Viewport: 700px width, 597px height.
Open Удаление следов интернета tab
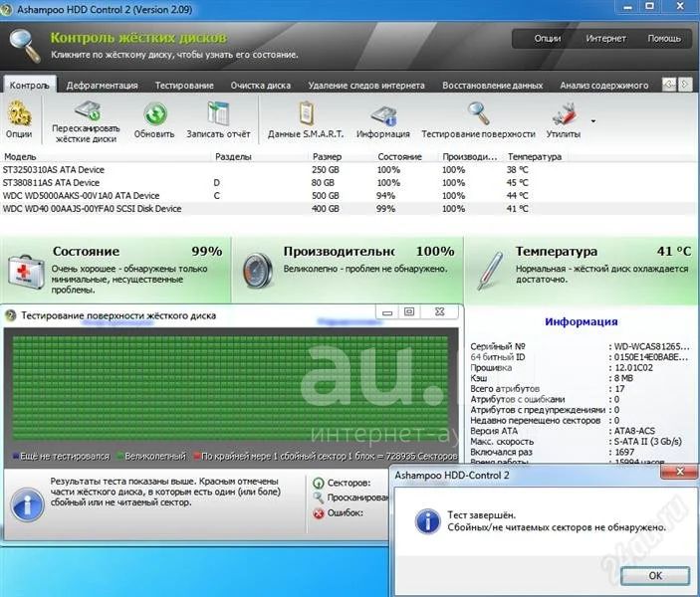pos(366,86)
